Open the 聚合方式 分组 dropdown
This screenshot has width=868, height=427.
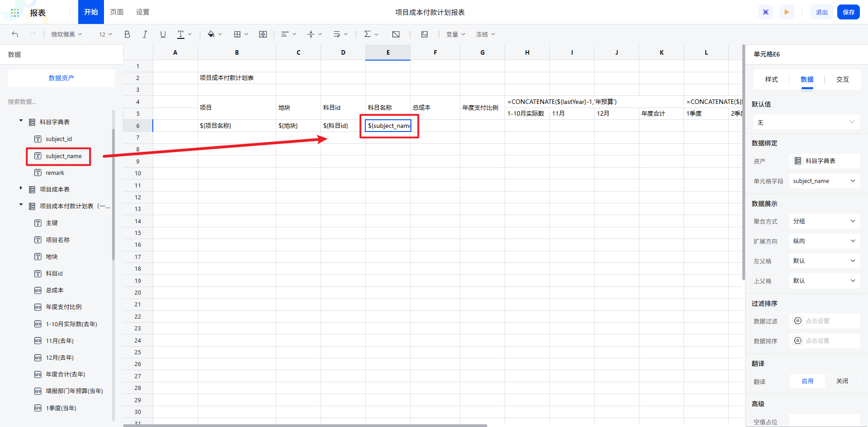pos(825,221)
